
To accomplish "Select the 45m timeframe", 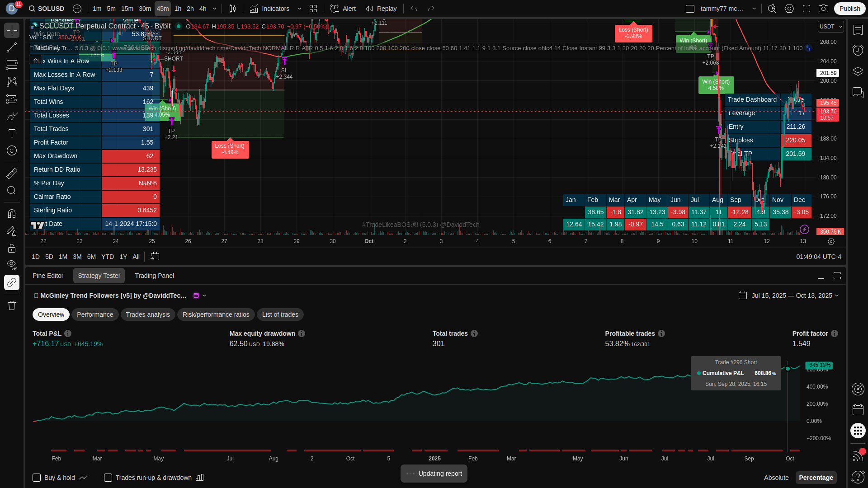I will pos(162,9).
